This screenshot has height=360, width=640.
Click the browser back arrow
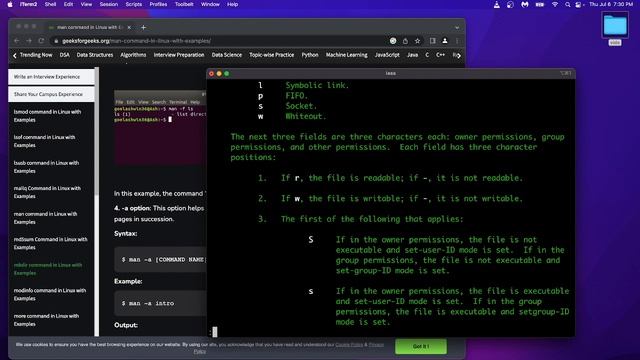pos(16,41)
